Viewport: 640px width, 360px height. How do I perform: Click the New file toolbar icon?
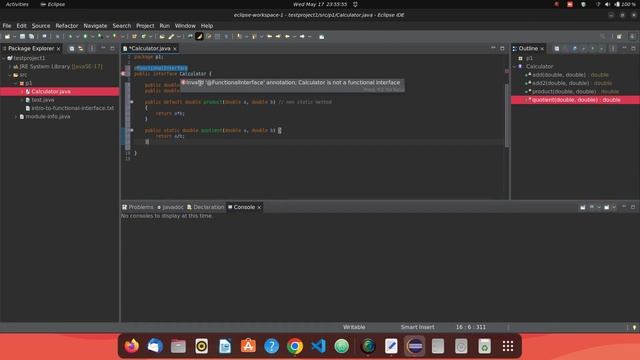[7, 37]
